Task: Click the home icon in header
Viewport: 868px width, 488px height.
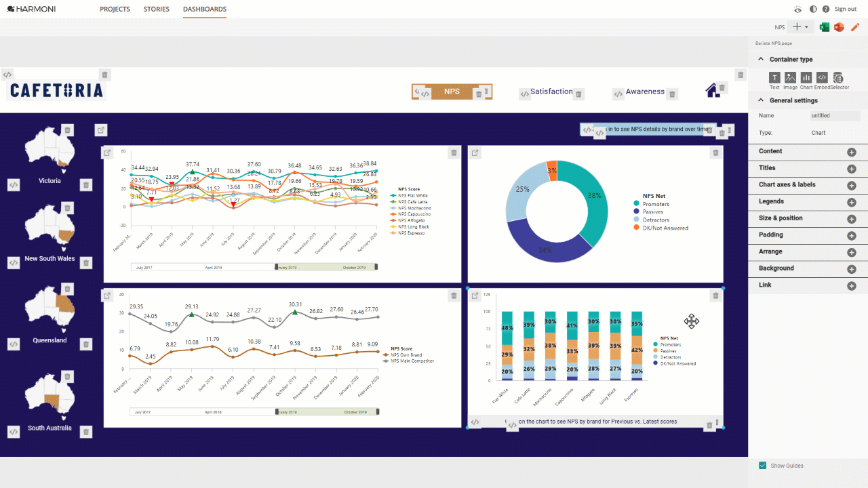Action: point(712,90)
